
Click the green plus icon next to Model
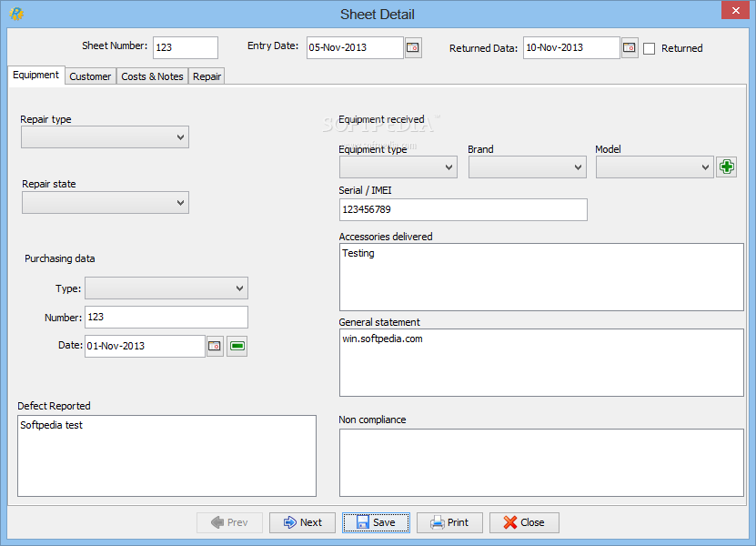[x=727, y=167]
